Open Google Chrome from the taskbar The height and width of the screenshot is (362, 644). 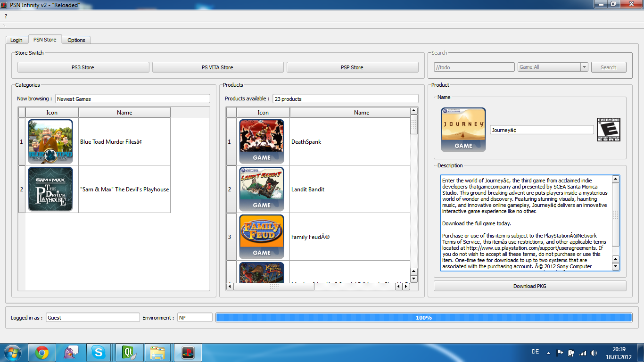click(42, 353)
